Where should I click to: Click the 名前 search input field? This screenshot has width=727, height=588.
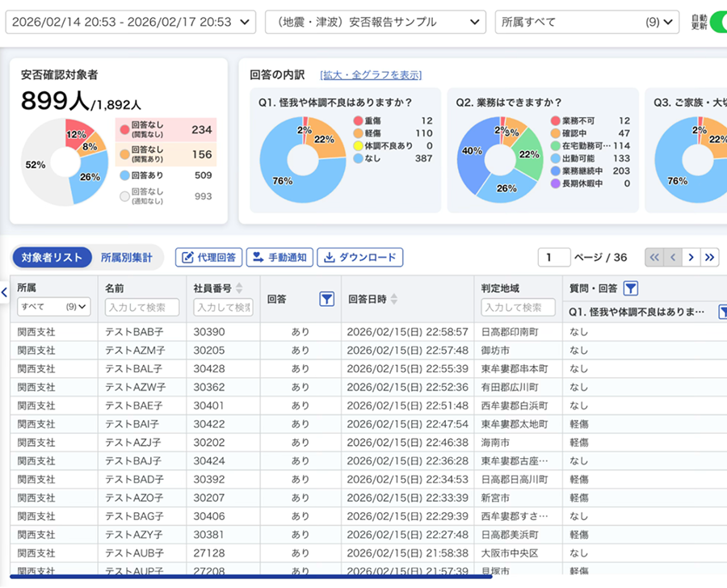[142, 307]
